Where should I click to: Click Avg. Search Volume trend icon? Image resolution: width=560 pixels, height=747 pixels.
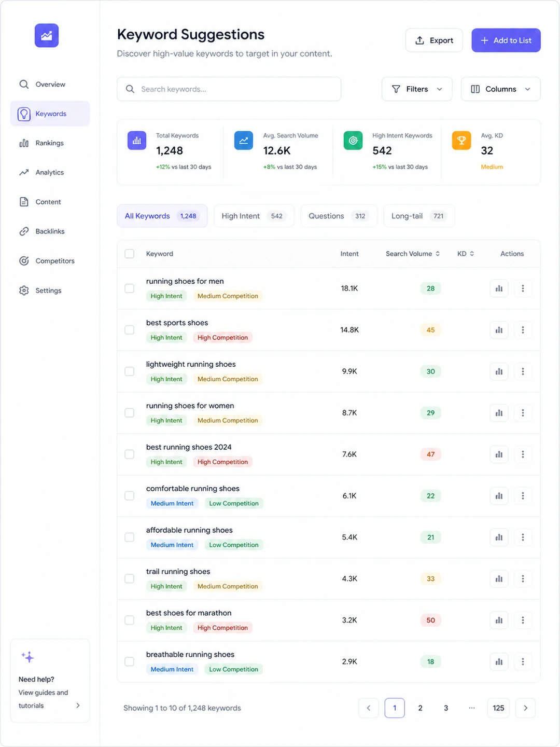pyautogui.click(x=244, y=141)
